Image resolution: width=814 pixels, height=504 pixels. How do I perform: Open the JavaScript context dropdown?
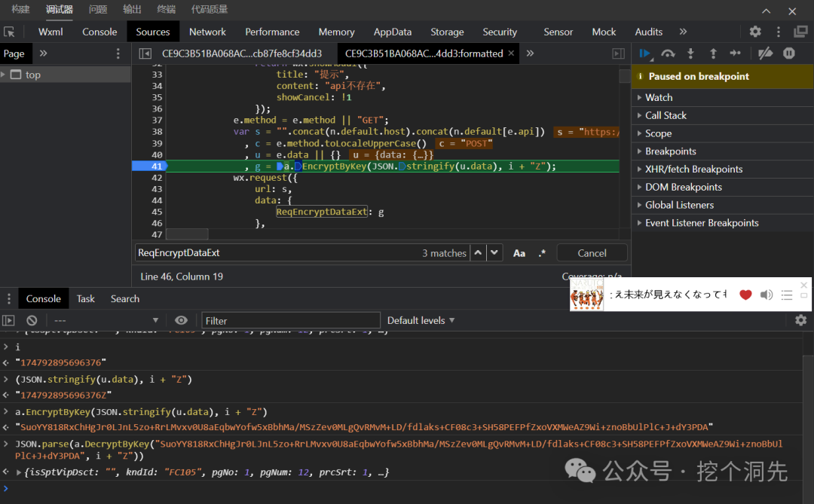pyautogui.click(x=106, y=320)
